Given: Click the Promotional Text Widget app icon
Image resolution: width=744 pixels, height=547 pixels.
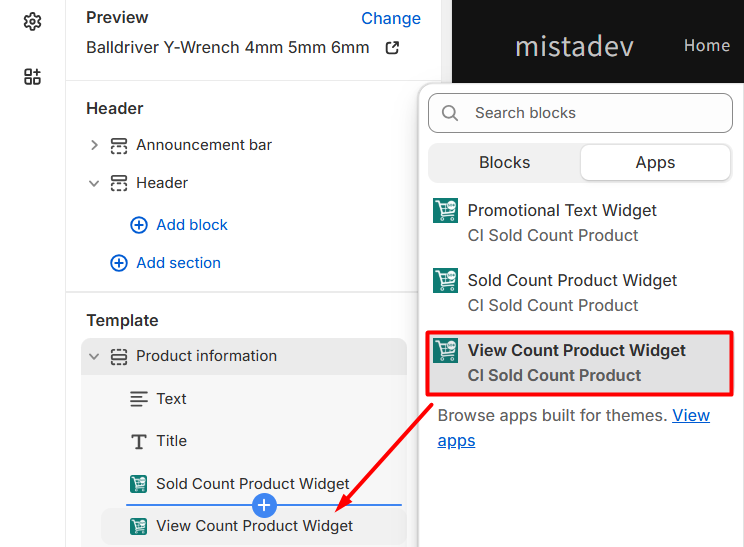Looking at the screenshot, I should click(446, 211).
